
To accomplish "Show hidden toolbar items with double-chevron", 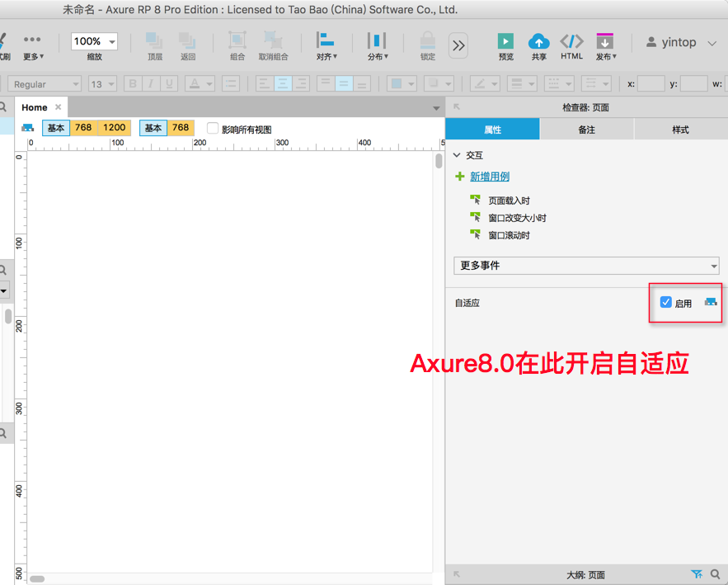I will tap(458, 45).
